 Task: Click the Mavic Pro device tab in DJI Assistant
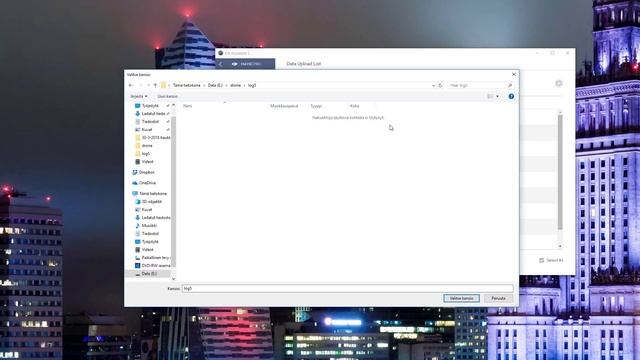[246, 64]
